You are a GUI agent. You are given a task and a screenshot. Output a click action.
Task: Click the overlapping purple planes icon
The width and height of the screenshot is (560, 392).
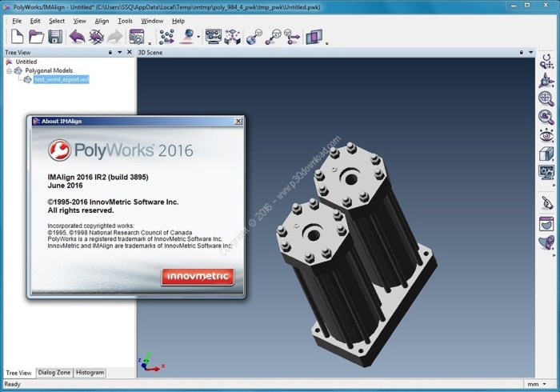[x=314, y=37]
